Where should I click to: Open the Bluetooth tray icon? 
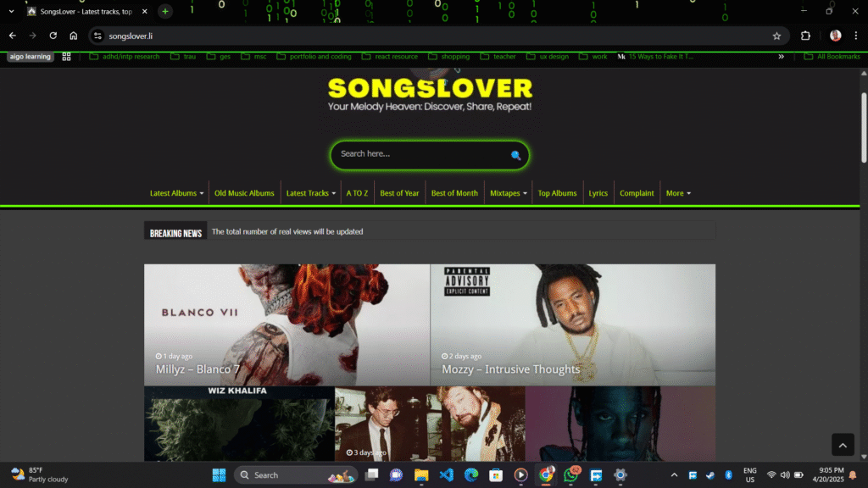point(728,474)
